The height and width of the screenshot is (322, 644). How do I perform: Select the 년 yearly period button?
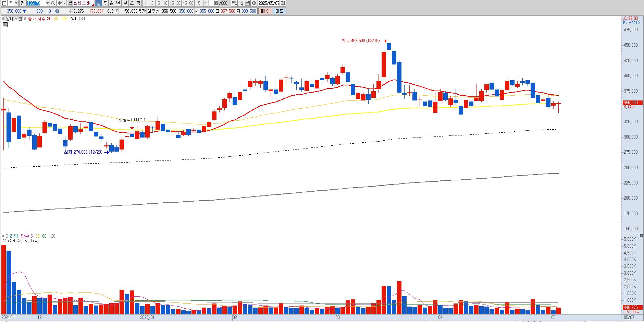coord(118,3)
